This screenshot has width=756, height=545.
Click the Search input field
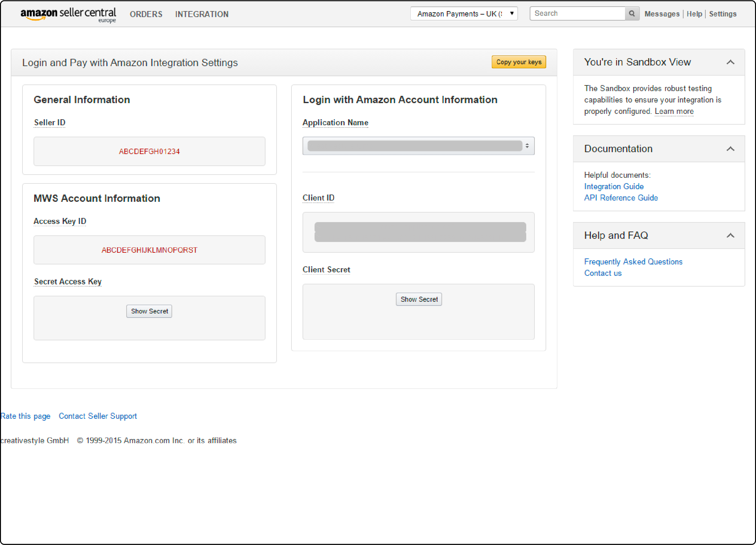coord(577,13)
